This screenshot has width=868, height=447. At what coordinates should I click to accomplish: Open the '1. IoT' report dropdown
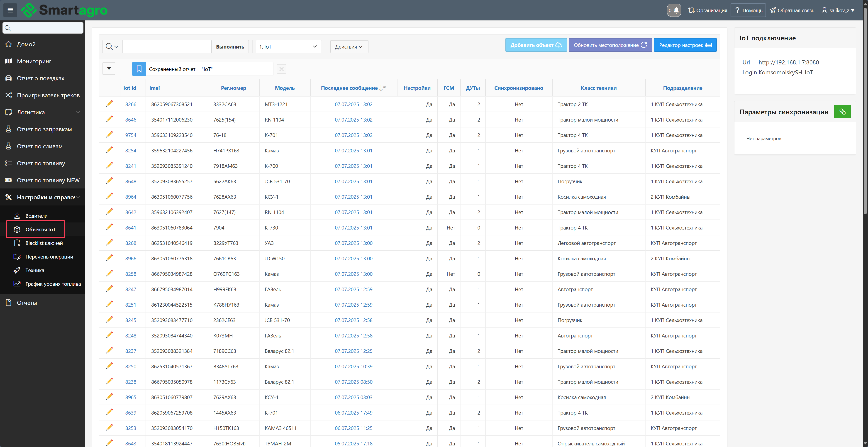[x=288, y=46]
